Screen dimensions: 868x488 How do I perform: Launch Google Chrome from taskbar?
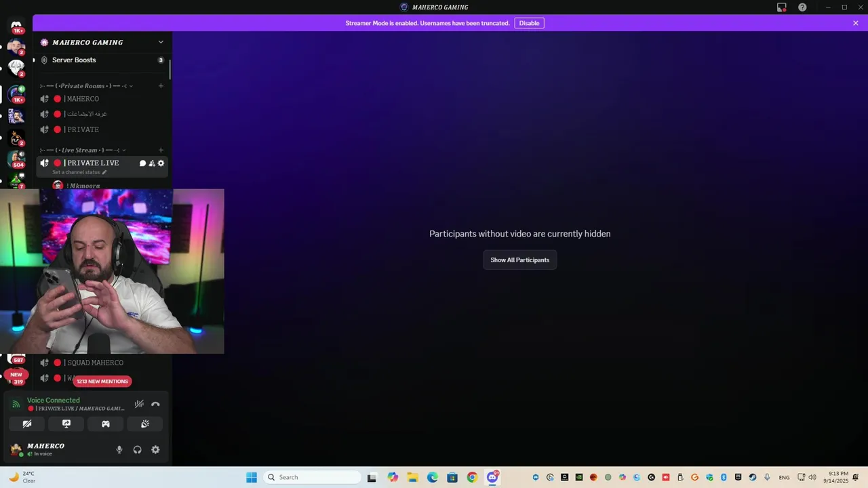pyautogui.click(x=472, y=477)
